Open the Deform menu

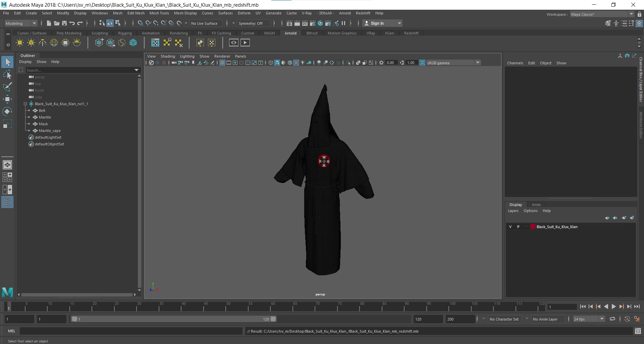(x=244, y=13)
